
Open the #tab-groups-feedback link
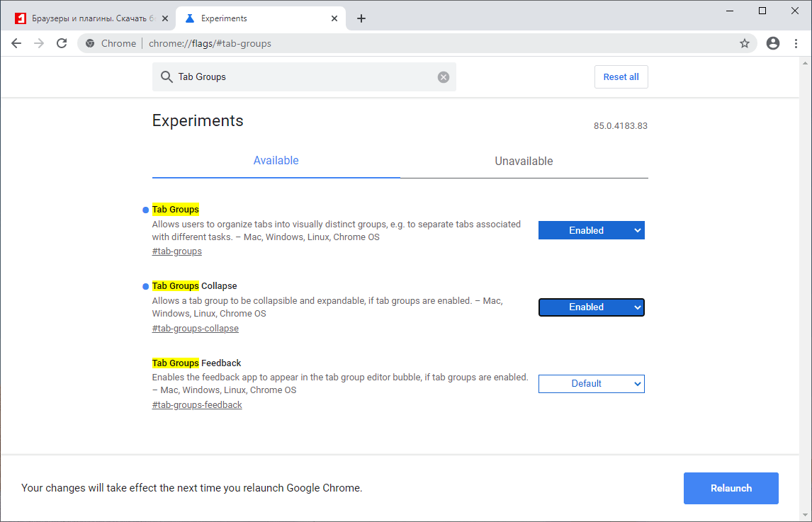click(197, 404)
